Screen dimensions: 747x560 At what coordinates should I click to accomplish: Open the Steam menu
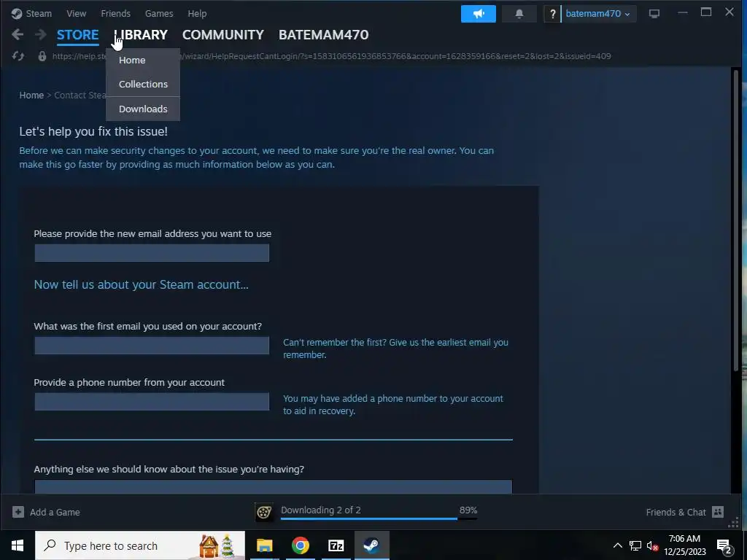click(39, 13)
